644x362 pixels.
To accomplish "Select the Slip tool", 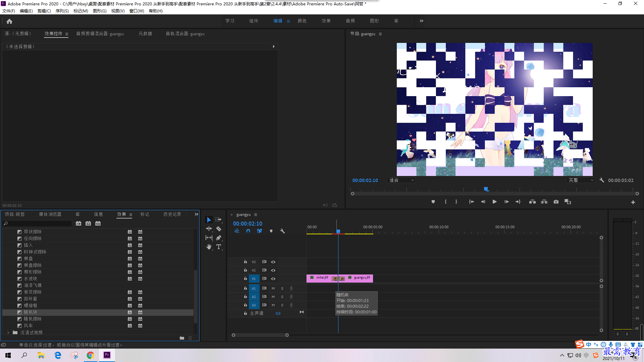I will pos(209,238).
